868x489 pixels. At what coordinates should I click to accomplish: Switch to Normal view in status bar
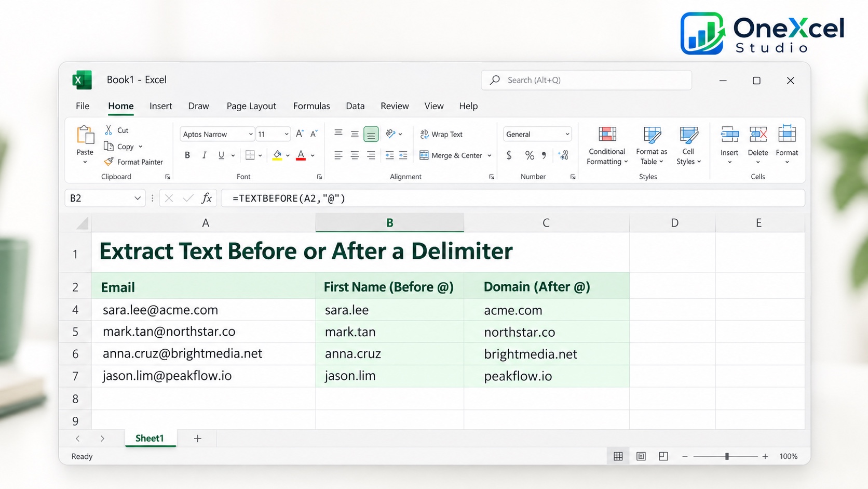(x=618, y=456)
